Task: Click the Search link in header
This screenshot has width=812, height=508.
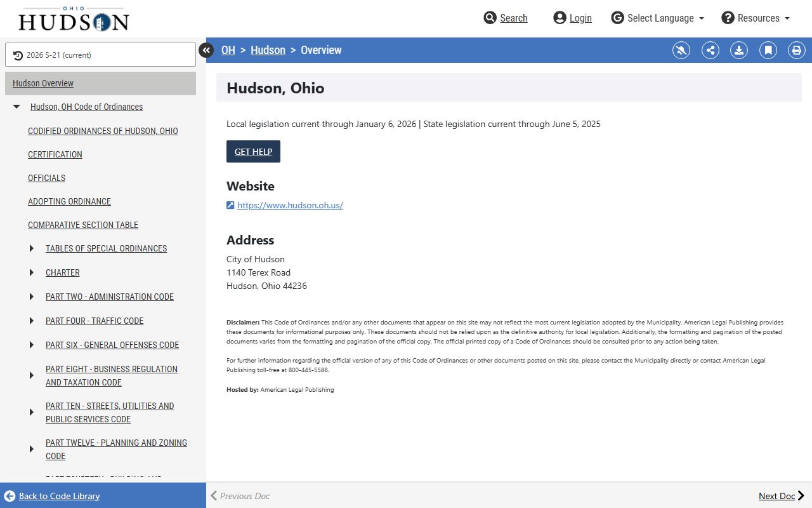Action: (x=514, y=18)
